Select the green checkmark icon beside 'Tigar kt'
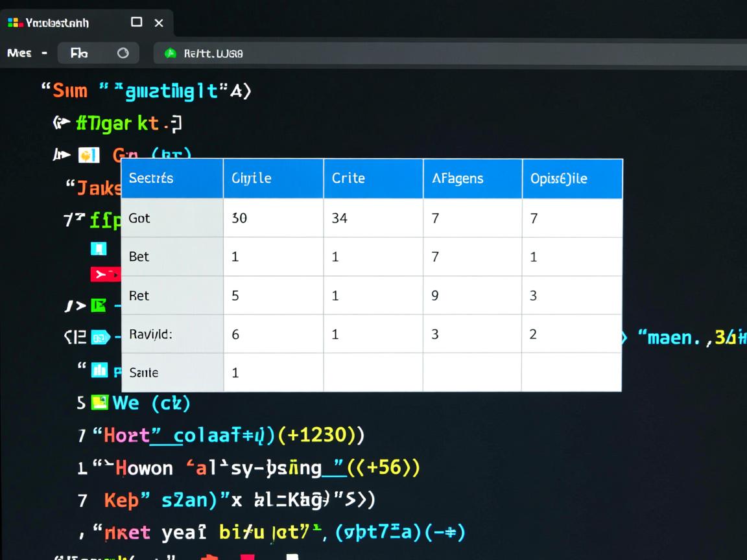 (x=60, y=123)
